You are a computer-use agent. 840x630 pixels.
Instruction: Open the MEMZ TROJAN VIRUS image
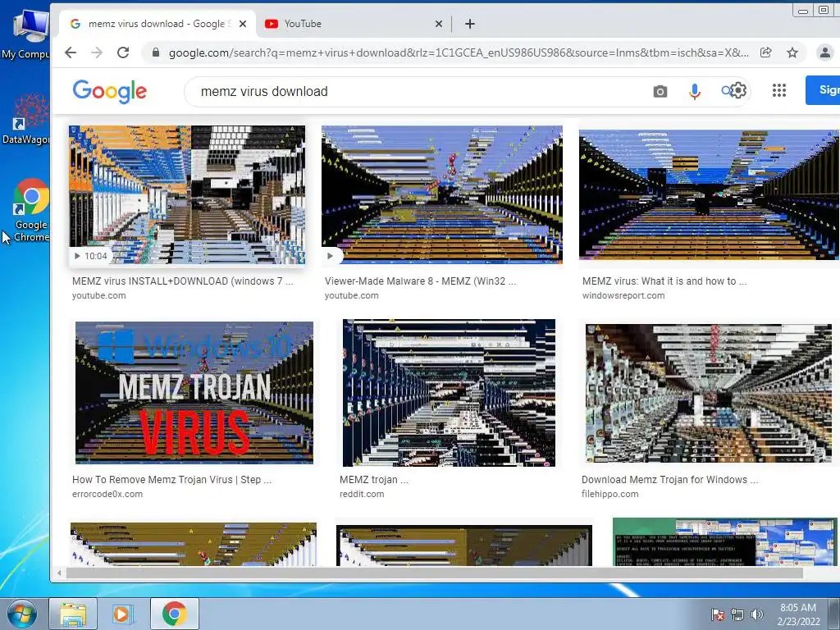(x=194, y=393)
